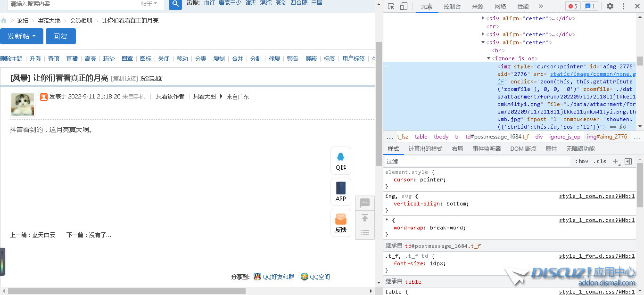
Task: Switch to the 控制台 console tab
Action: point(452,6)
